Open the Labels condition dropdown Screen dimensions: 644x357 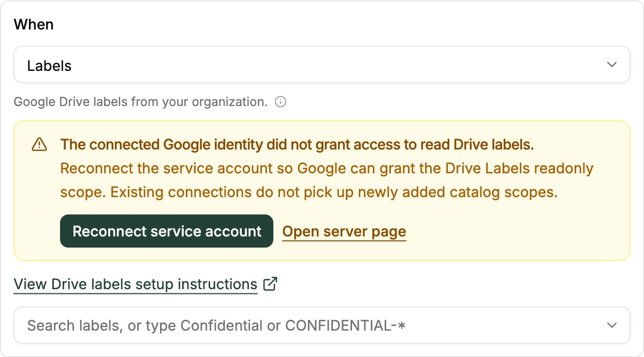(321, 65)
